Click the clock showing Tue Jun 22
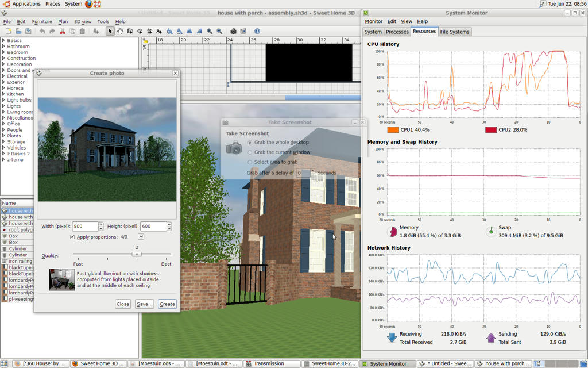 pyautogui.click(x=567, y=4)
